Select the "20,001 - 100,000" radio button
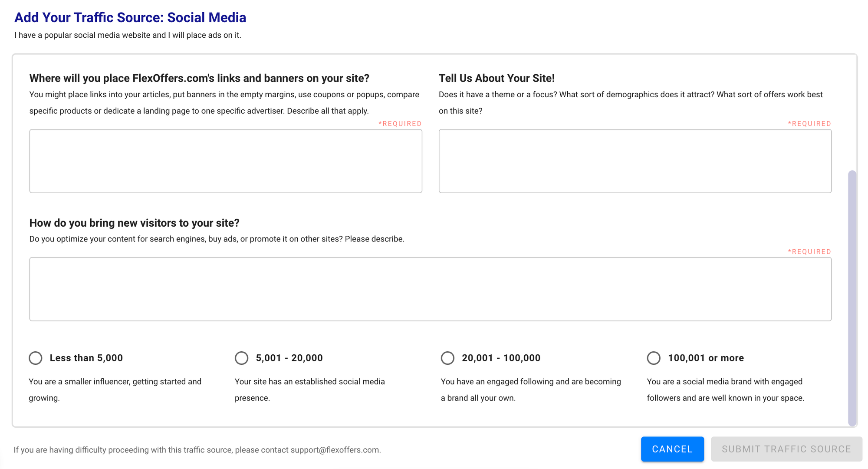The image size is (868, 469). [447, 358]
